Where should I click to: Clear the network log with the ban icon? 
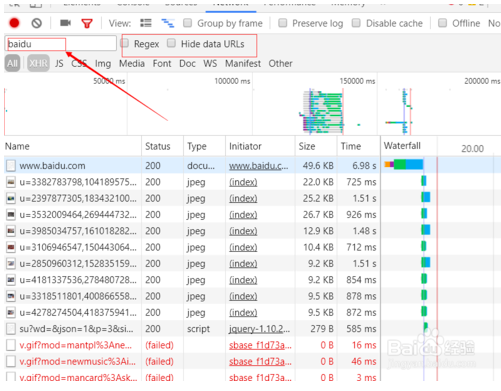(37, 23)
